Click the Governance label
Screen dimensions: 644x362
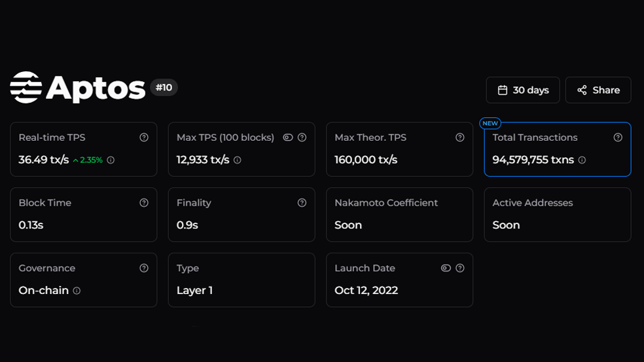(47, 268)
